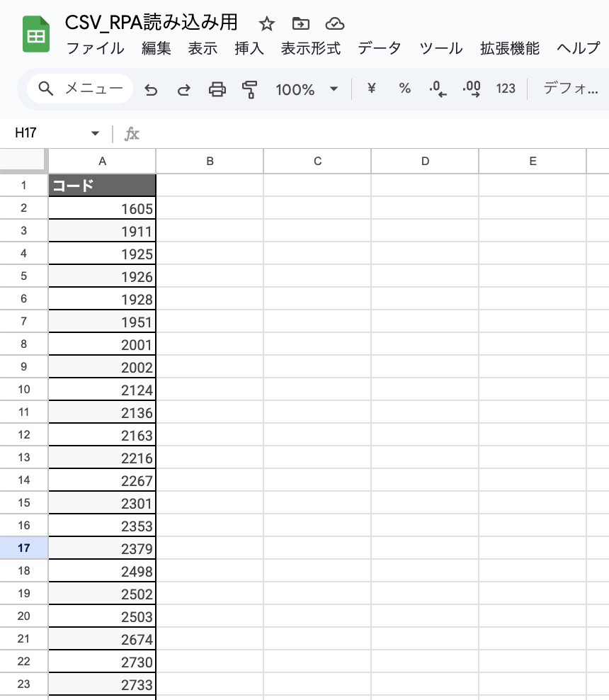The width and height of the screenshot is (609, 700).
Task: Increase decimal places
Action: tap(471, 89)
